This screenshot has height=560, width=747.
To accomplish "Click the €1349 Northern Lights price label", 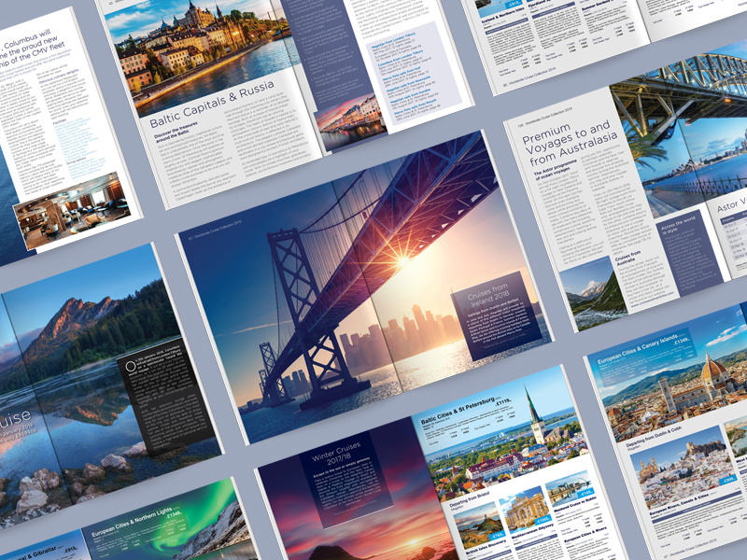I will click(x=173, y=515).
